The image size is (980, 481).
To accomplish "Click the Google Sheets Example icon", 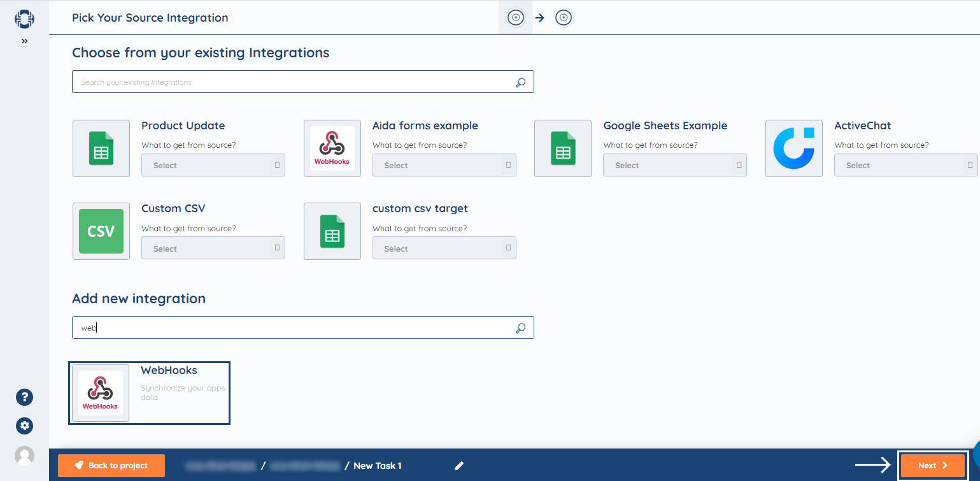I will (x=563, y=148).
